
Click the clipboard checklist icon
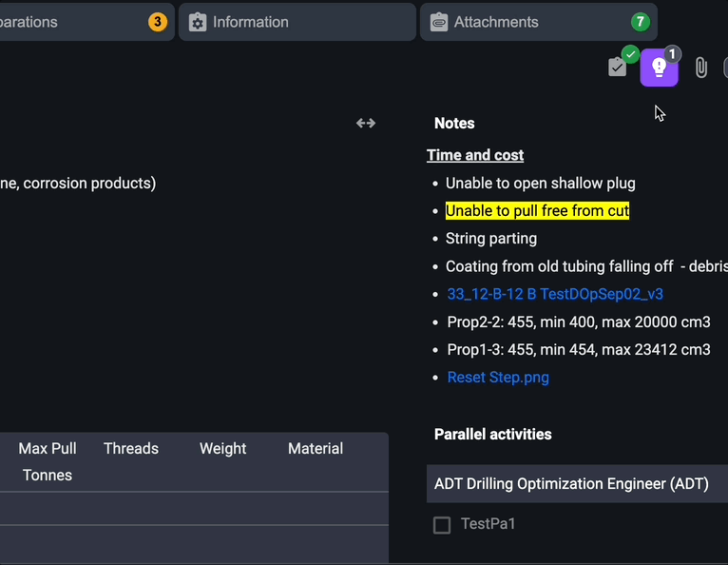(618, 67)
